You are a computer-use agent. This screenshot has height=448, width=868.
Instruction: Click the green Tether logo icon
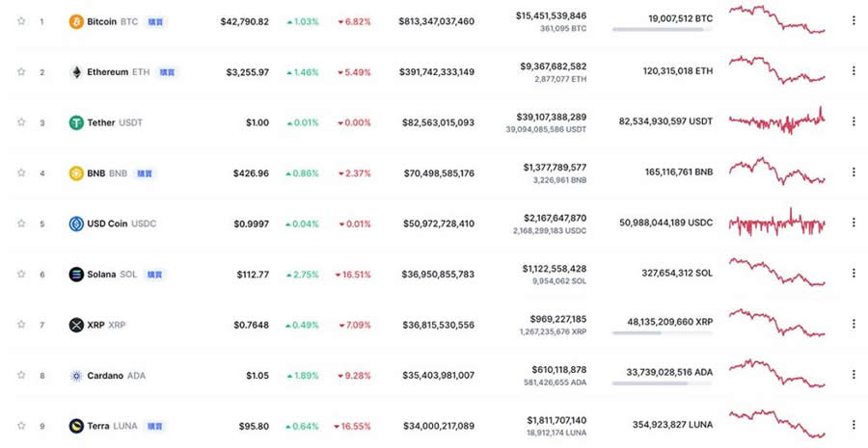coord(76,122)
